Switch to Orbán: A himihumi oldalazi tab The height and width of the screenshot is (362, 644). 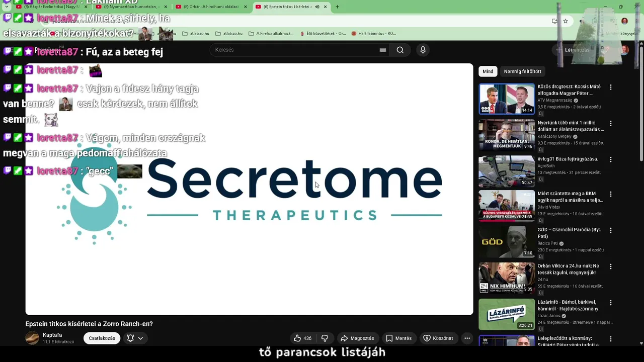point(211,7)
